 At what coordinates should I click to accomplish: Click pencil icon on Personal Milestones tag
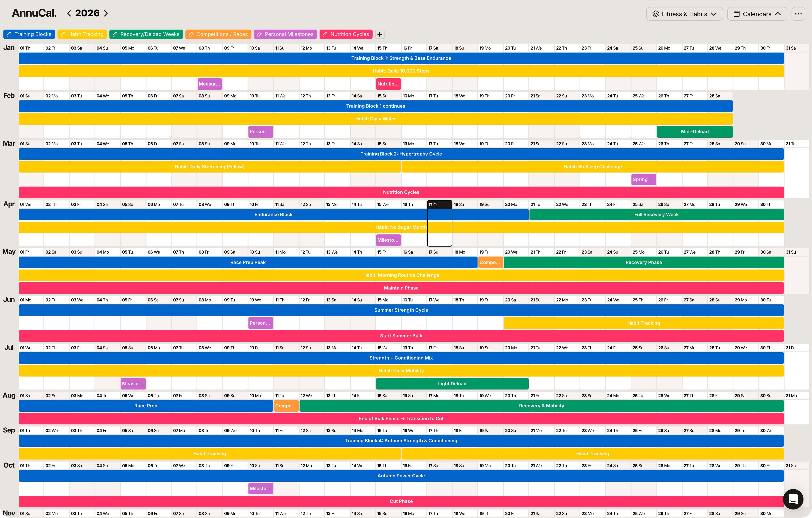pos(260,34)
